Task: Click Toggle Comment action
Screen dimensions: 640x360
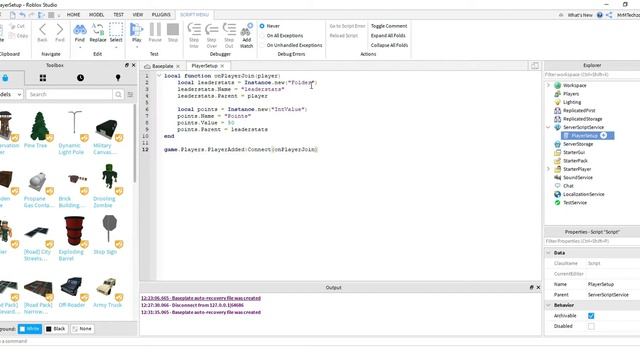Action: point(389,26)
